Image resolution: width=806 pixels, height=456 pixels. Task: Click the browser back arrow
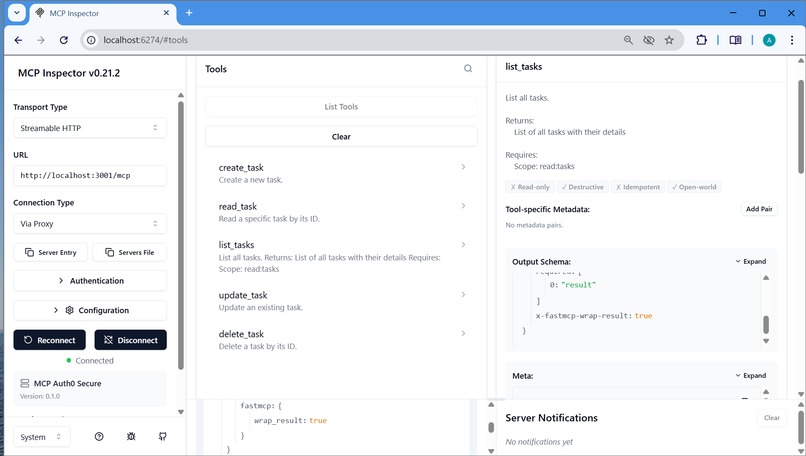[18, 40]
